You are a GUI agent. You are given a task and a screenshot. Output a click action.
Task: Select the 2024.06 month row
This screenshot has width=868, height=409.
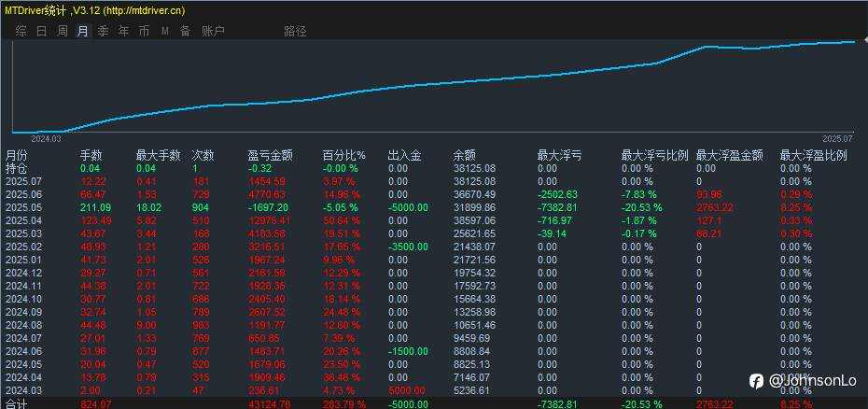point(23,351)
